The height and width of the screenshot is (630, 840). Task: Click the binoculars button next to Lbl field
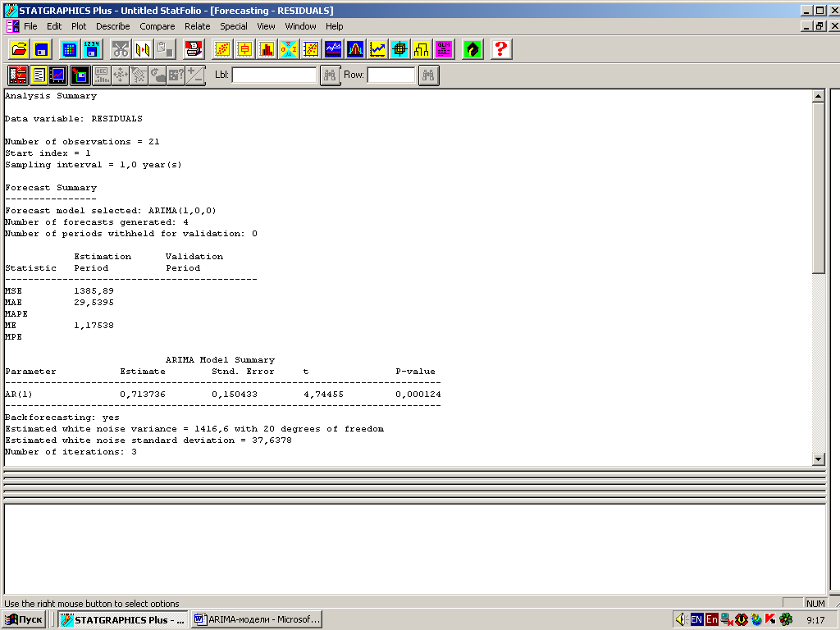(330, 75)
